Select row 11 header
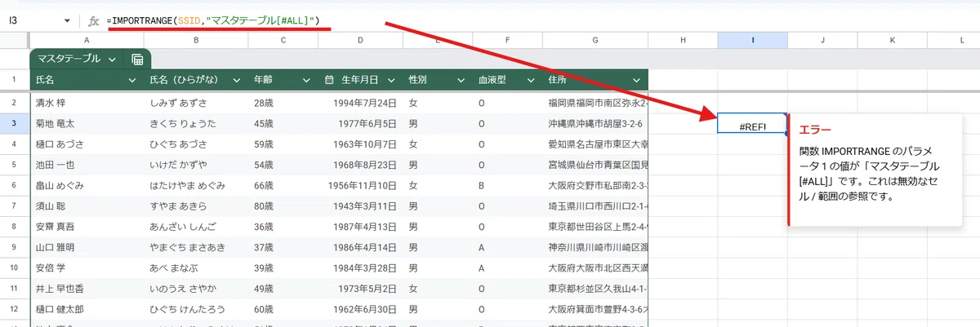 tap(15, 288)
